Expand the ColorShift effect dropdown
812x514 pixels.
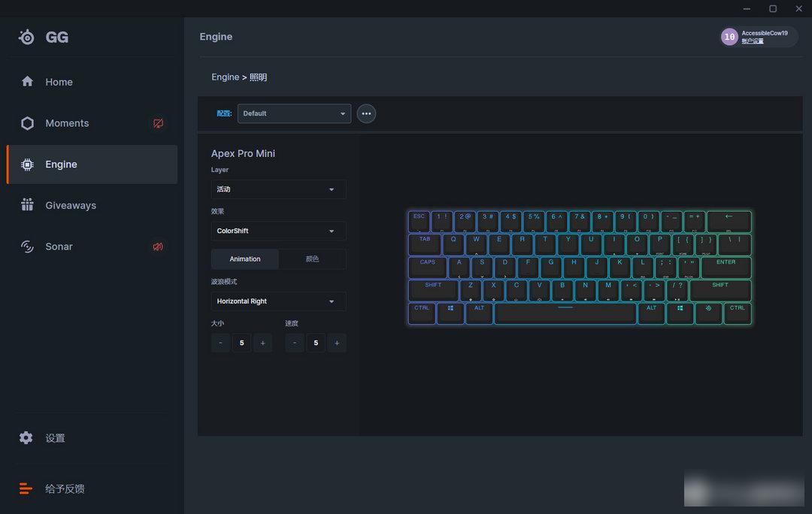coord(279,231)
